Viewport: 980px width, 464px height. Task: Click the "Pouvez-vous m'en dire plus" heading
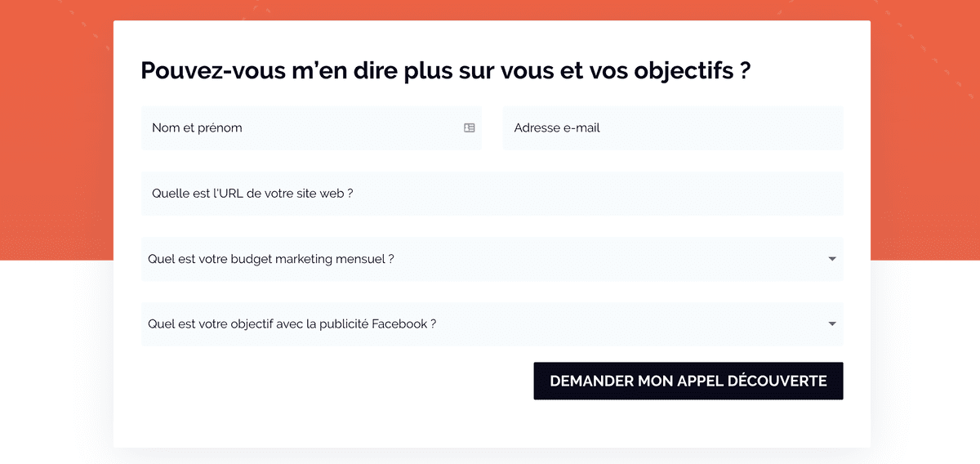446,70
